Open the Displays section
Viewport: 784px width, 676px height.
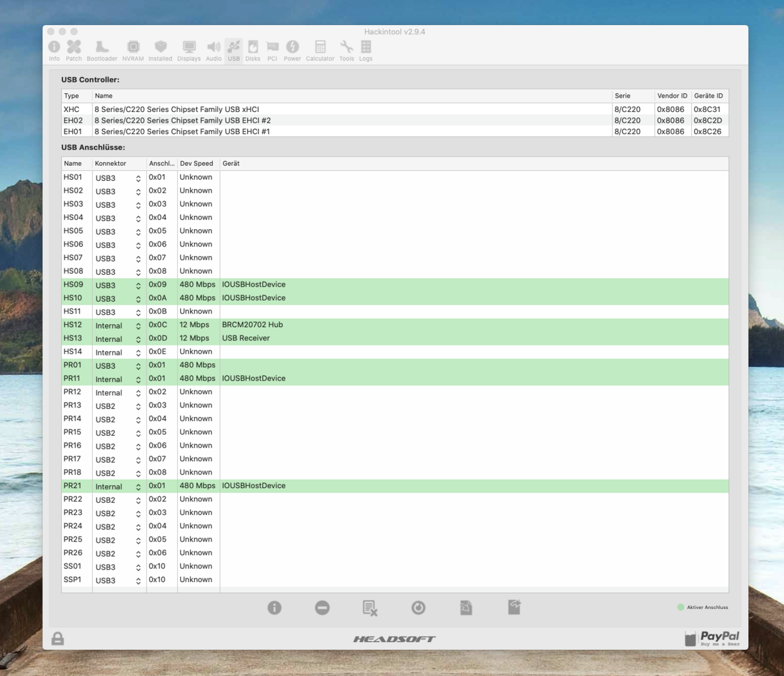tap(189, 51)
